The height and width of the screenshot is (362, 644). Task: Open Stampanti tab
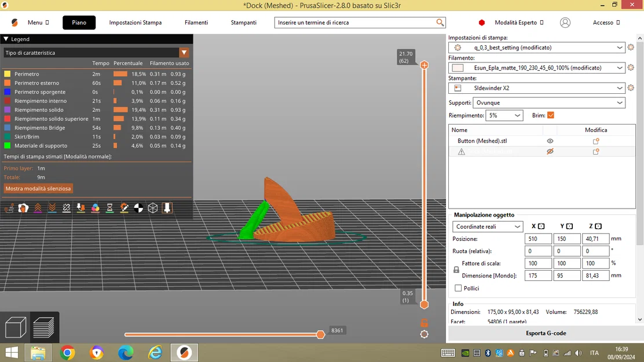pyautogui.click(x=244, y=23)
